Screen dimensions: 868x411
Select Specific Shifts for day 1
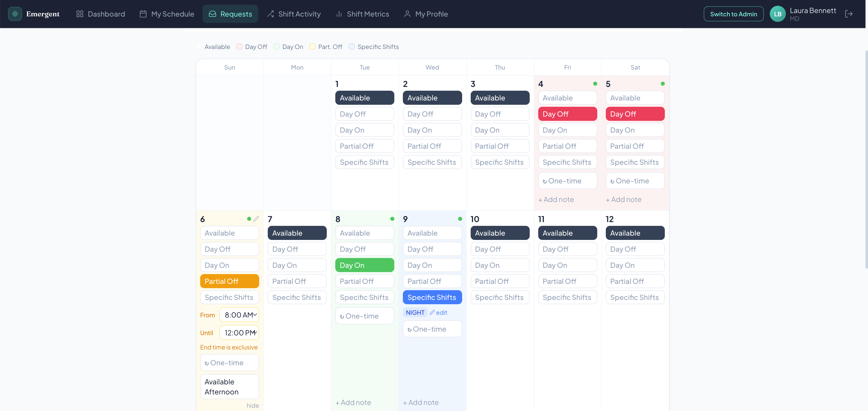pyautogui.click(x=365, y=162)
